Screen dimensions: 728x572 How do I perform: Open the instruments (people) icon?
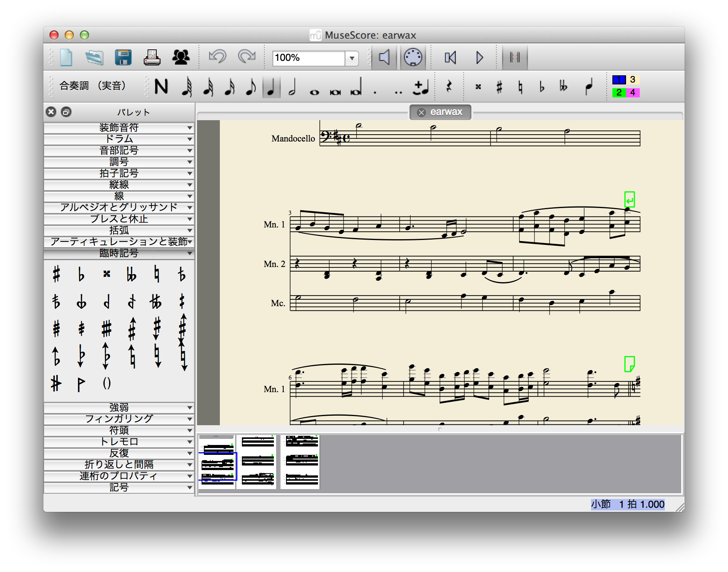click(x=181, y=57)
